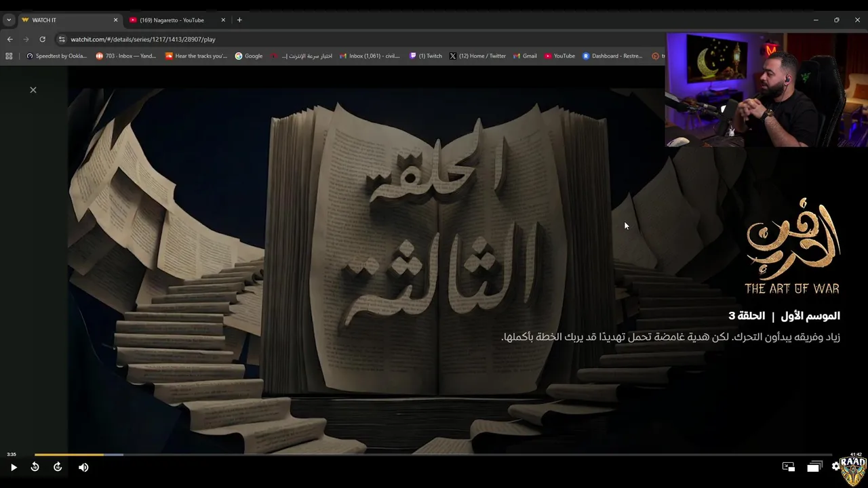Close the WATCH IT tab
Viewport: 868px width, 488px height.
(115, 20)
